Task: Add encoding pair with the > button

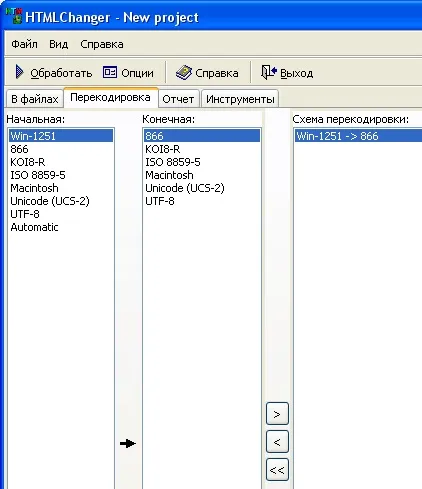Action: tap(277, 414)
